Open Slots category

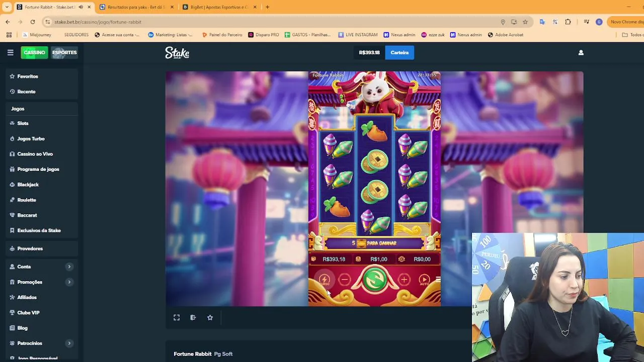(x=42, y=123)
